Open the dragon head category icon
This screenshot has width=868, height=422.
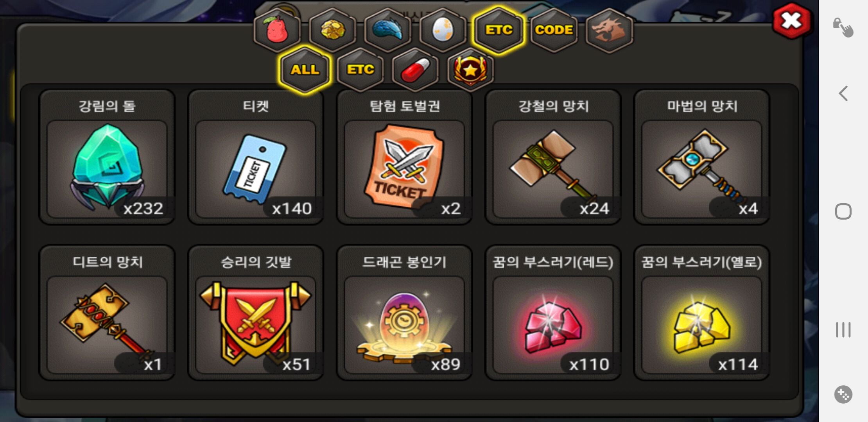609,30
